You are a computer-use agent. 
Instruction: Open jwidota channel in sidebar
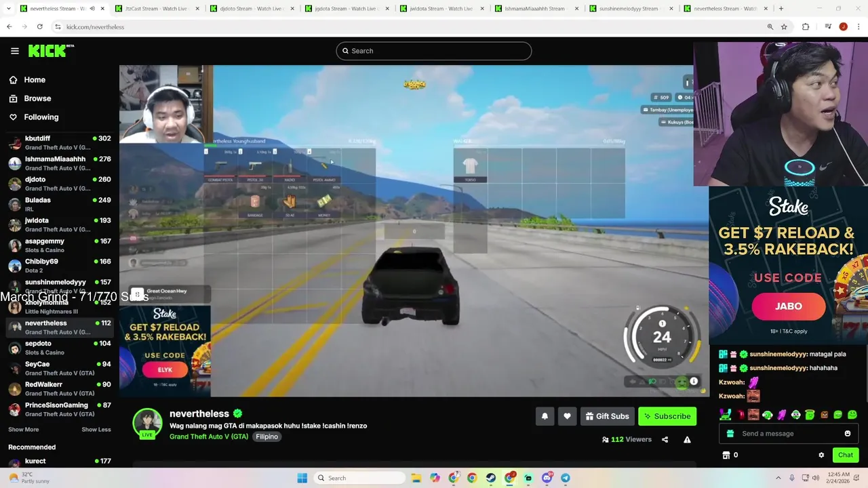coord(59,224)
